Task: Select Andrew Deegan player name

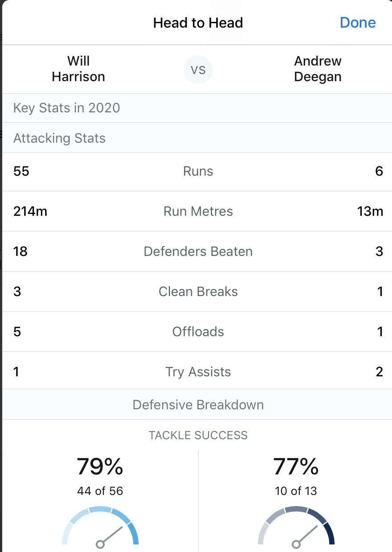Action: click(318, 69)
